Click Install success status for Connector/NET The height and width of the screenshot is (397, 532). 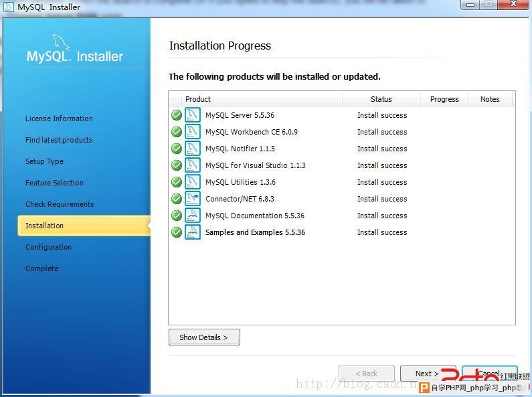click(x=382, y=199)
